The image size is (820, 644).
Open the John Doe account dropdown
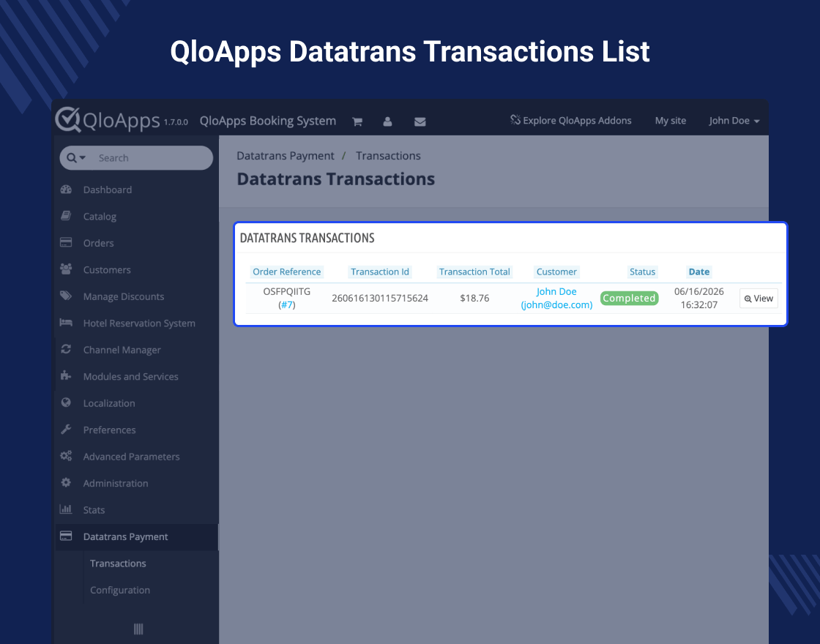coord(734,121)
